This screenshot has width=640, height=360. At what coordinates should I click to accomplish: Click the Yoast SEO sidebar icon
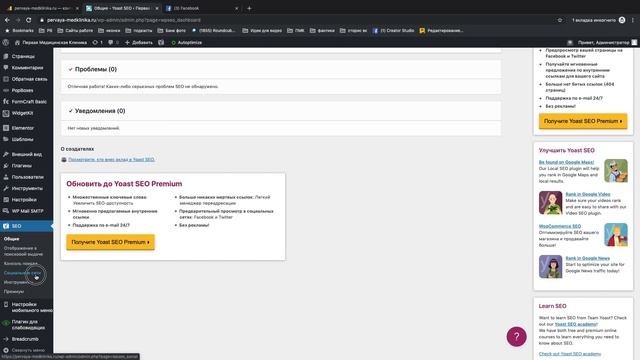pos(6,226)
